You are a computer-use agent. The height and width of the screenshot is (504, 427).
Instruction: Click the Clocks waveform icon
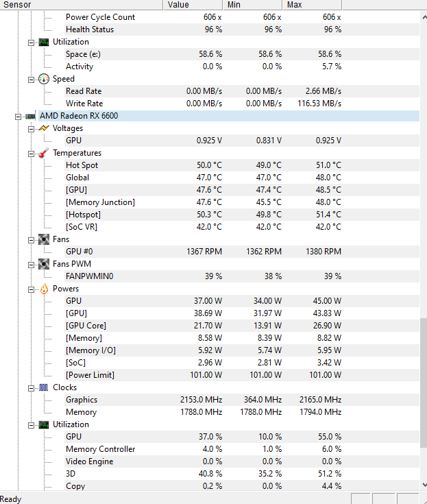44,387
